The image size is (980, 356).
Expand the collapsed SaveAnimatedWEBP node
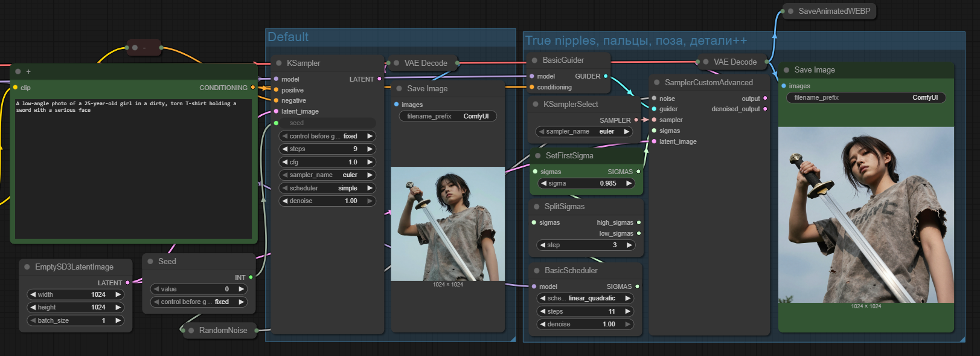pyautogui.click(x=791, y=11)
